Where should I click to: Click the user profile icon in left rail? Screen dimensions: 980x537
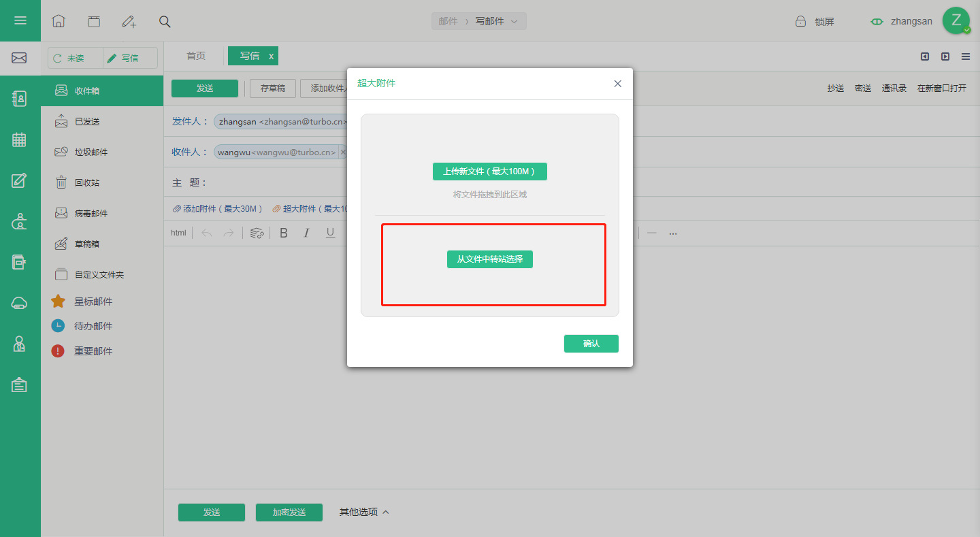pyautogui.click(x=19, y=344)
